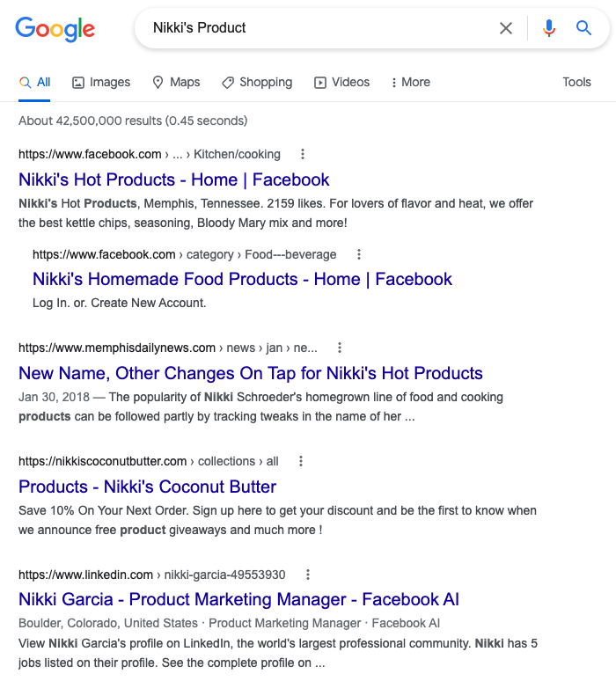Switch to the Maps tab
616x681 pixels.
(176, 82)
